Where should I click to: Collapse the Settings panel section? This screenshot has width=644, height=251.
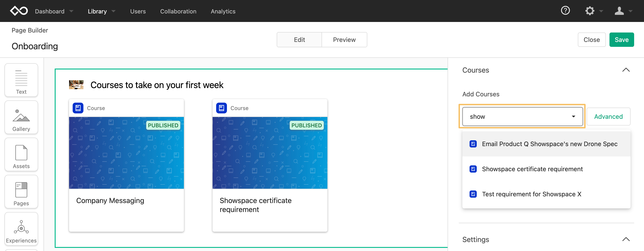coord(626,239)
